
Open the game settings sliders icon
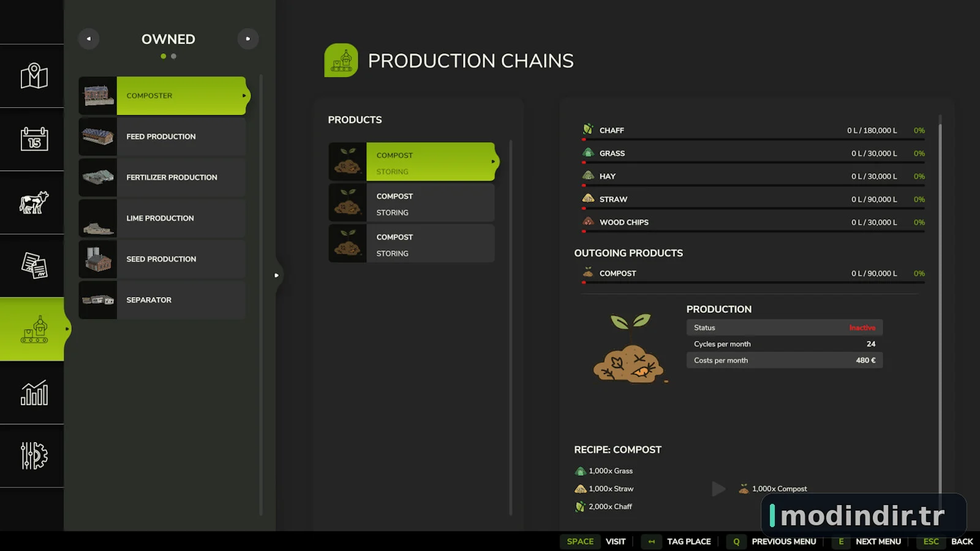[34, 455]
